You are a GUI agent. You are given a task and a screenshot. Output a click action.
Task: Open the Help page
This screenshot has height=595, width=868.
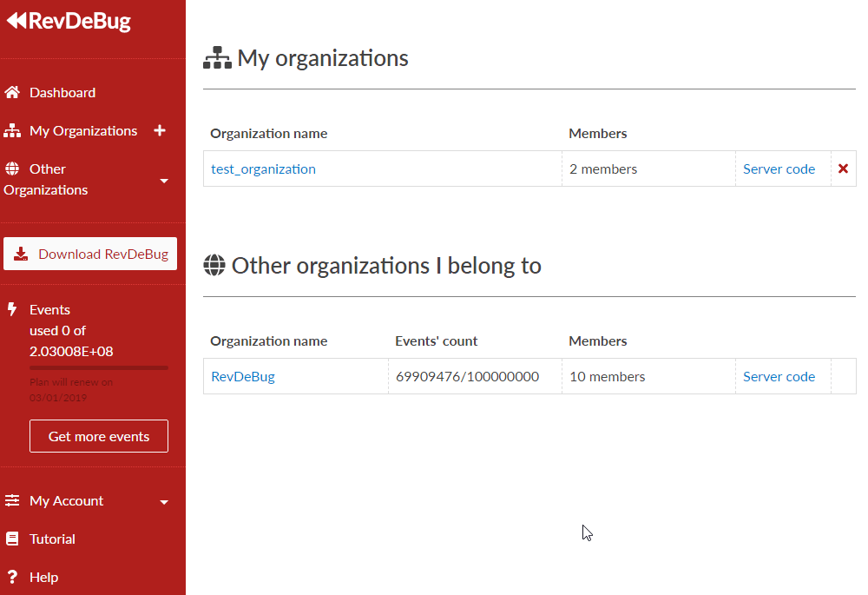pyautogui.click(x=43, y=578)
